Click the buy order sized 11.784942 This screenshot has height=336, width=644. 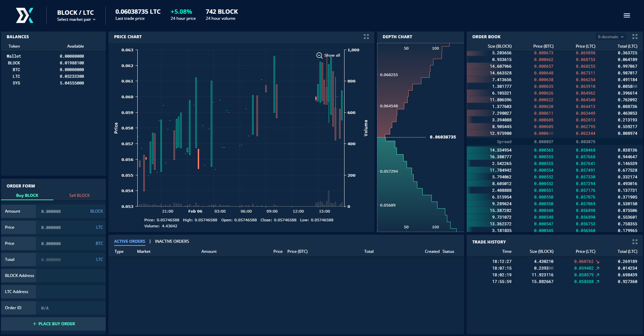[x=555, y=170]
